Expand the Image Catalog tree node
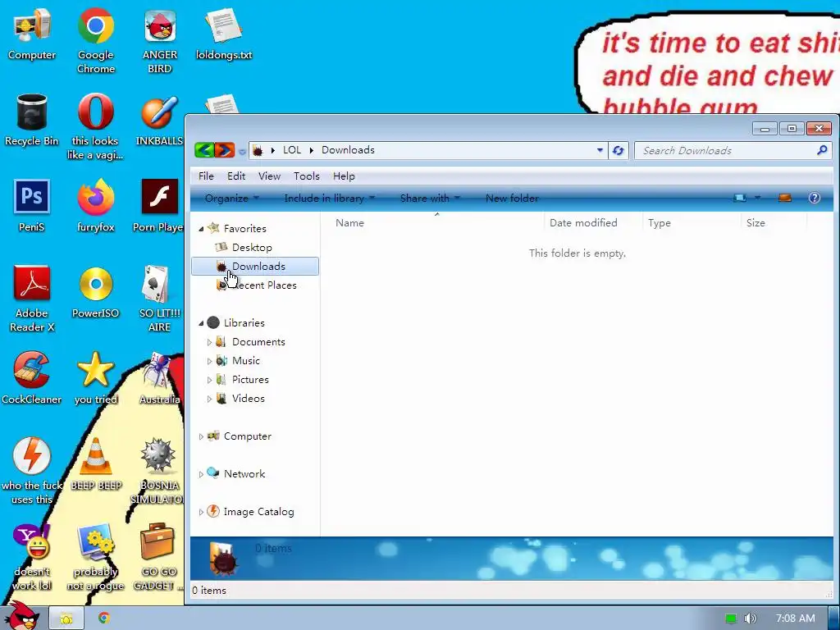 pyautogui.click(x=201, y=512)
